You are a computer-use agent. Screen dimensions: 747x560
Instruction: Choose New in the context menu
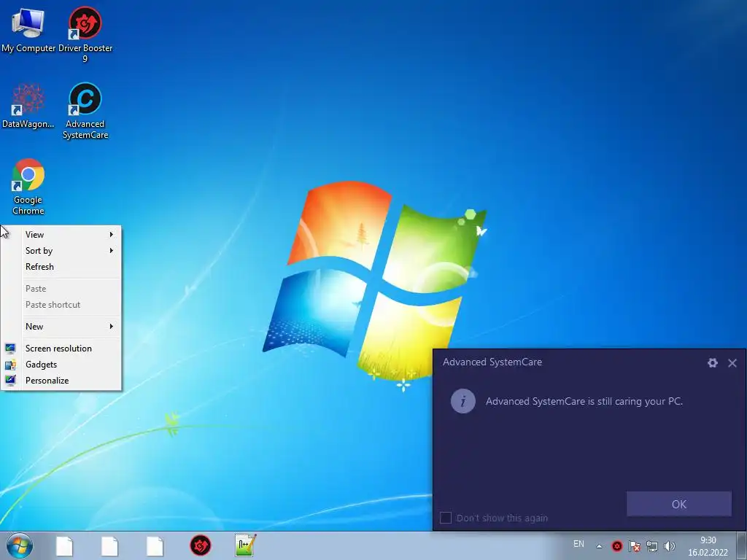tap(61, 326)
